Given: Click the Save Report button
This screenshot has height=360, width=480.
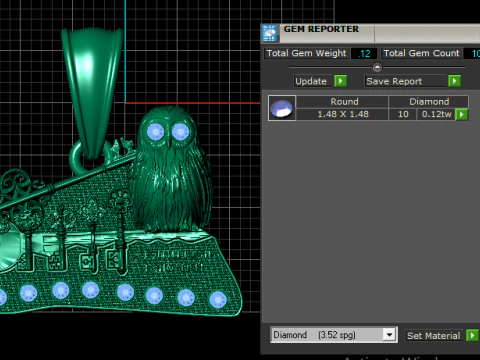Looking at the screenshot, I should pyautogui.click(x=406, y=81).
